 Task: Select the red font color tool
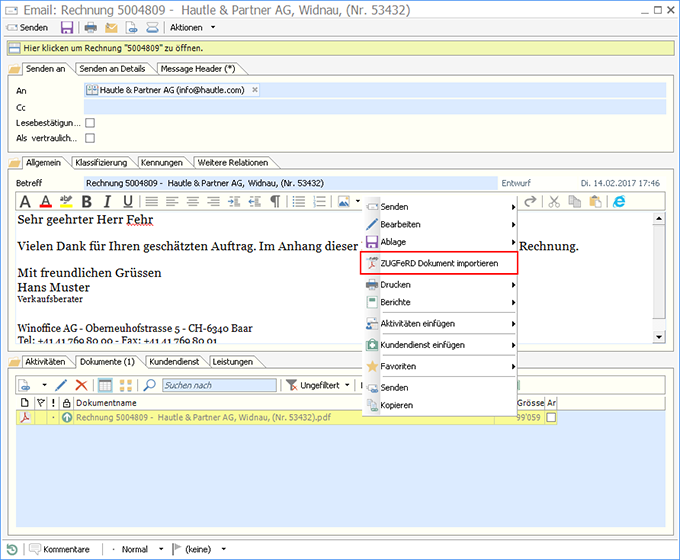pyautogui.click(x=46, y=202)
